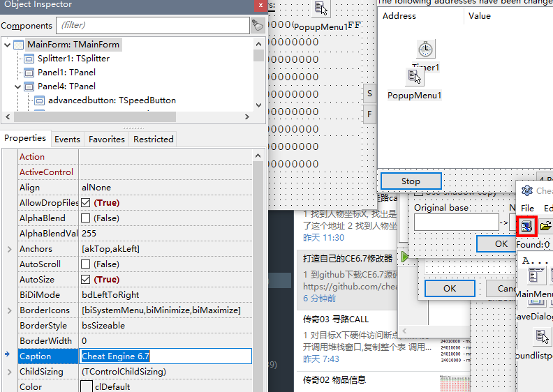Click component tree right scroll arrow

click(247, 116)
